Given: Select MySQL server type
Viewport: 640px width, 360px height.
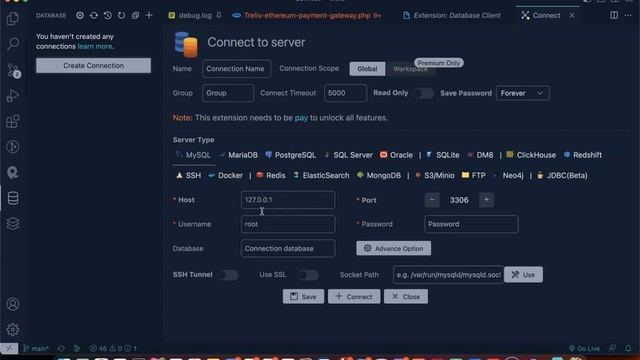Looking at the screenshot, I should point(193,155).
